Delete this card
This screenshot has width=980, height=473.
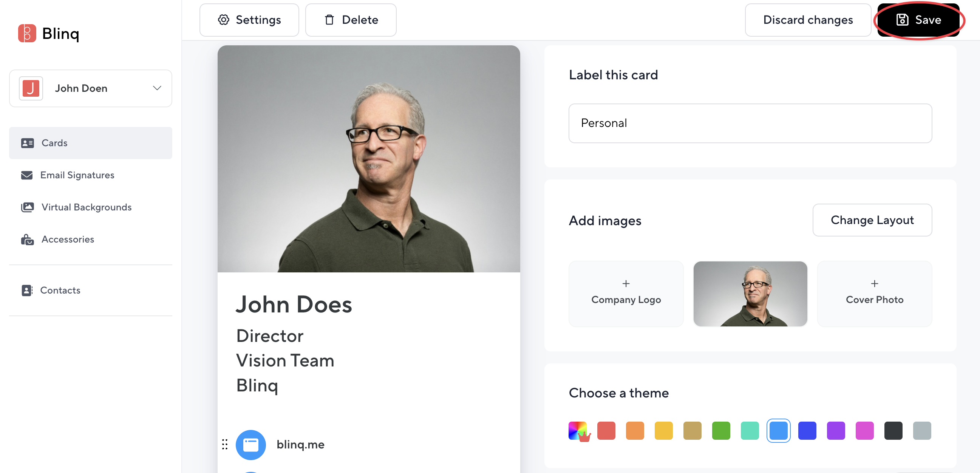(x=351, y=20)
